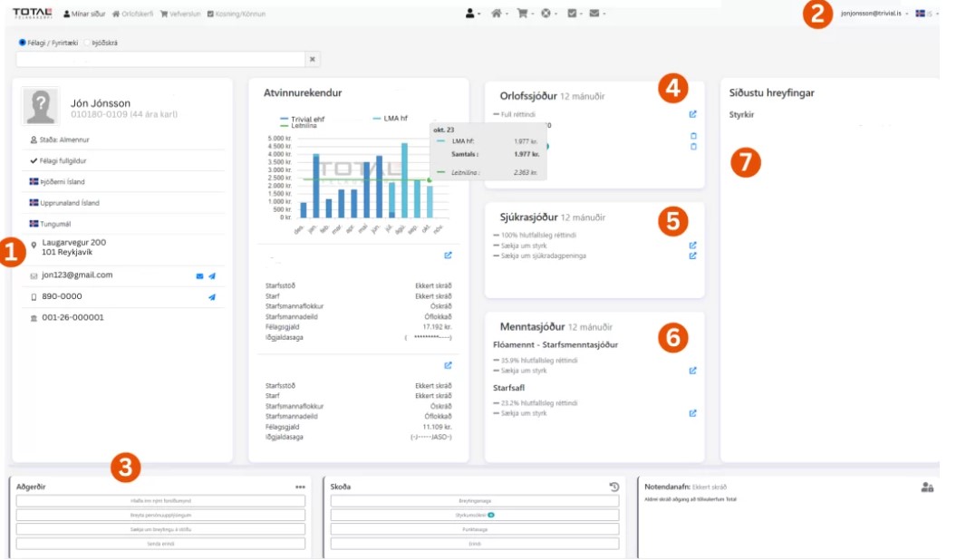Click the three-dots menu in the Aðgerðir panel
This screenshot has height=560, width=966.
300,487
